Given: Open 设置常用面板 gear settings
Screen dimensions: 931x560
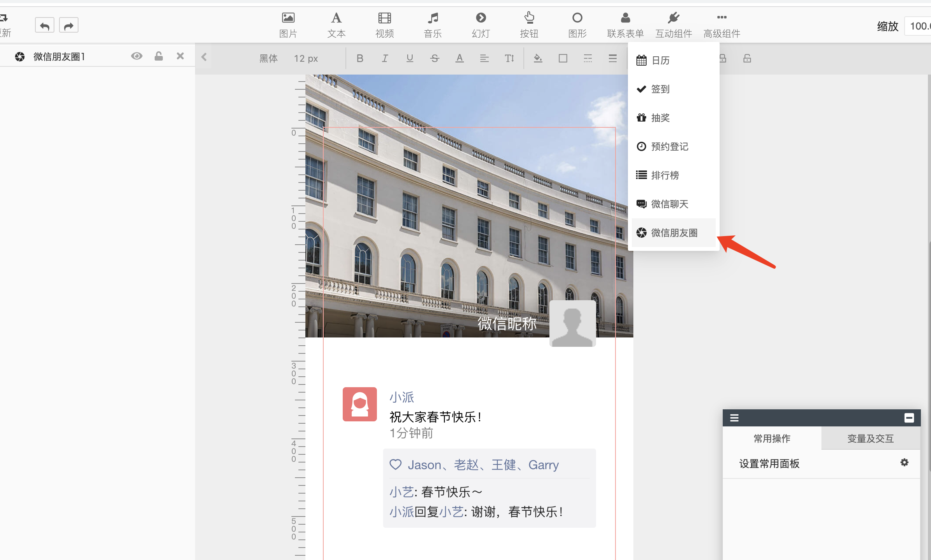Looking at the screenshot, I should coord(904,463).
